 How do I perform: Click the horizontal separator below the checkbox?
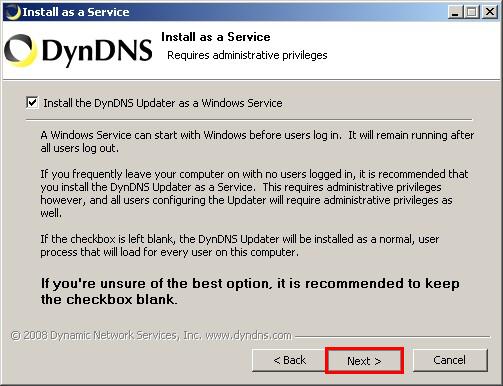point(249,119)
